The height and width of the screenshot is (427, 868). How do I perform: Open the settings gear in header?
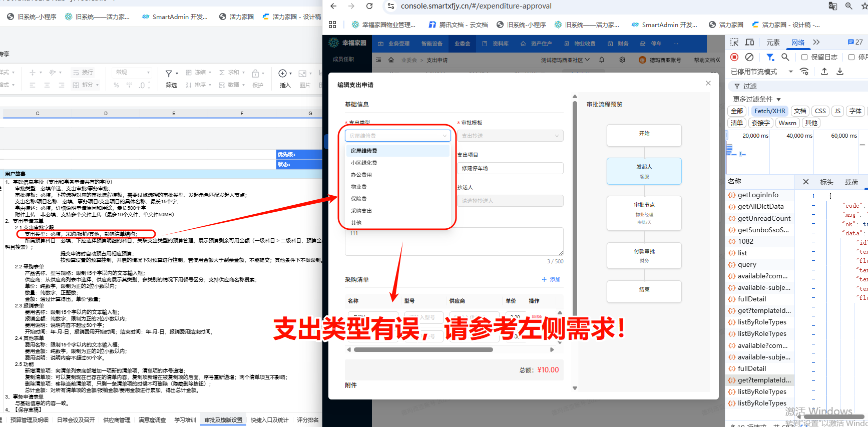622,60
